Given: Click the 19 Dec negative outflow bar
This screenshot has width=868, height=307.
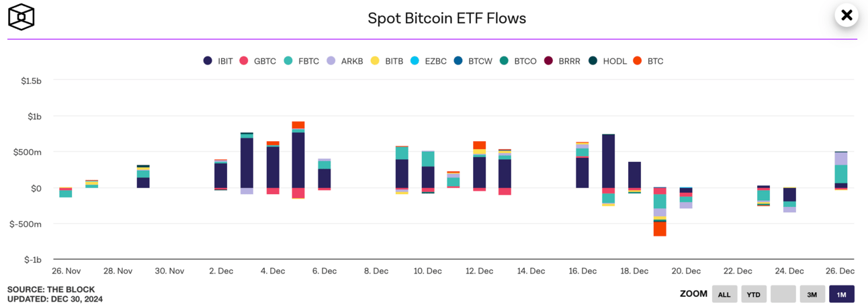Looking at the screenshot, I should click(660, 212).
